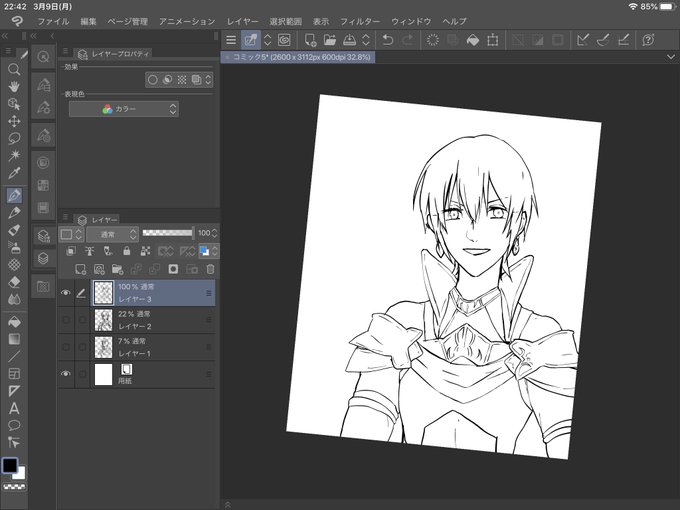The height and width of the screenshot is (510, 680).
Task: Select the Brush tool
Action: (14, 230)
